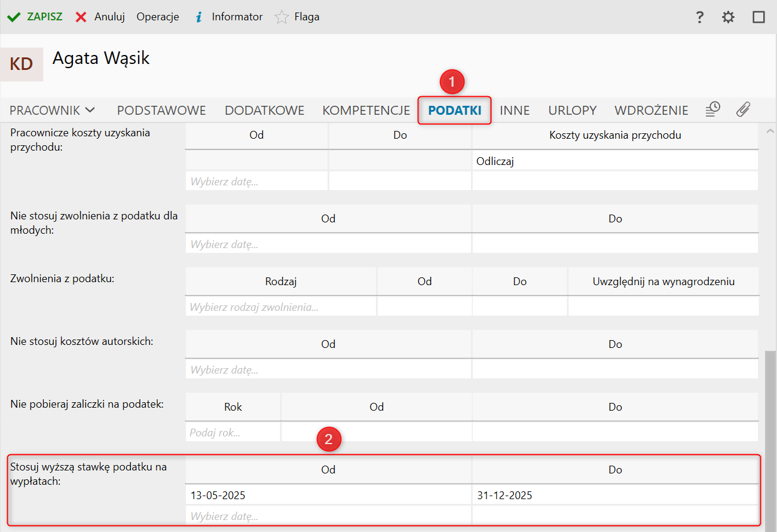Image resolution: width=777 pixels, height=532 pixels.
Task: Edit the 13-05-2025 start date
Action: pyautogui.click(x=329, y=494)
